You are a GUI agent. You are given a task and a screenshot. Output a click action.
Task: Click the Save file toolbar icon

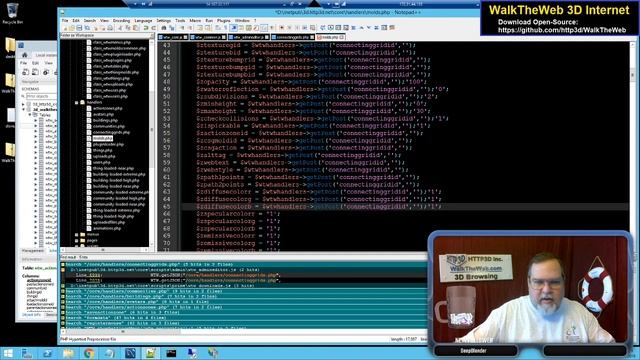point(79,28)
